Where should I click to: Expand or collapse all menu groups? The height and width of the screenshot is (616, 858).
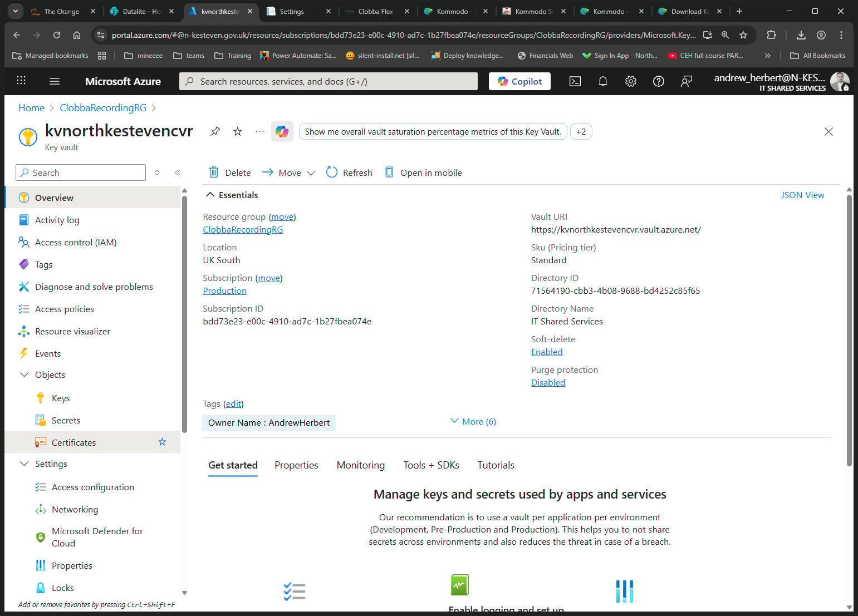click(x=157, y=173)
